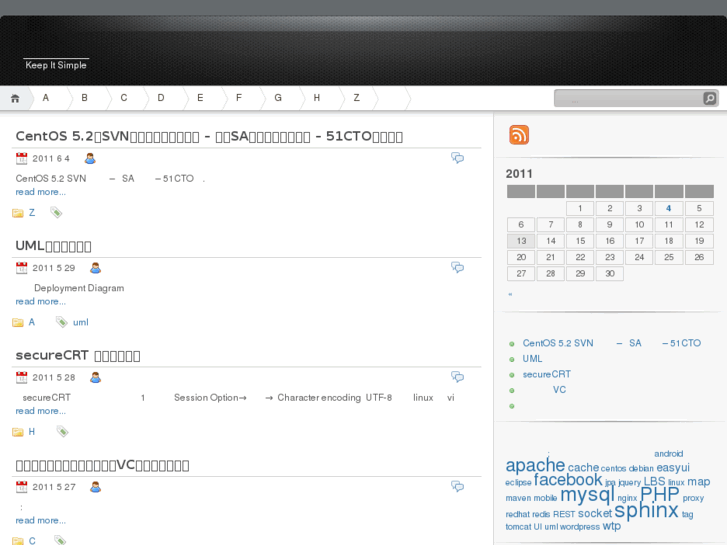Open the secureCRT post title
This screenshot has height=545, width=727.
point(78,355)
